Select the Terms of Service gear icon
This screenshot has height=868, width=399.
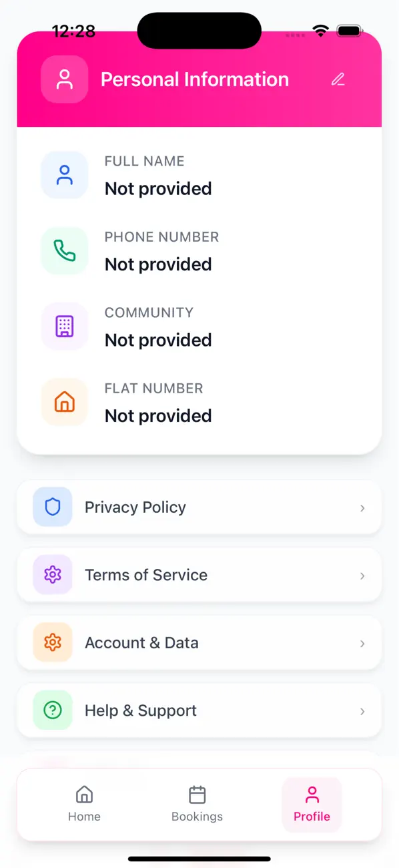pyautogui.click(x=51, y=575)
